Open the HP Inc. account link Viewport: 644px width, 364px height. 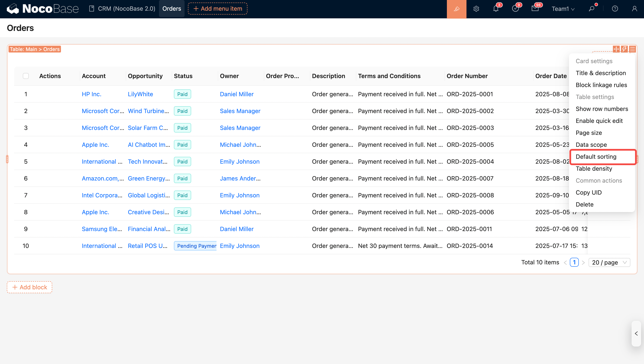91,94
